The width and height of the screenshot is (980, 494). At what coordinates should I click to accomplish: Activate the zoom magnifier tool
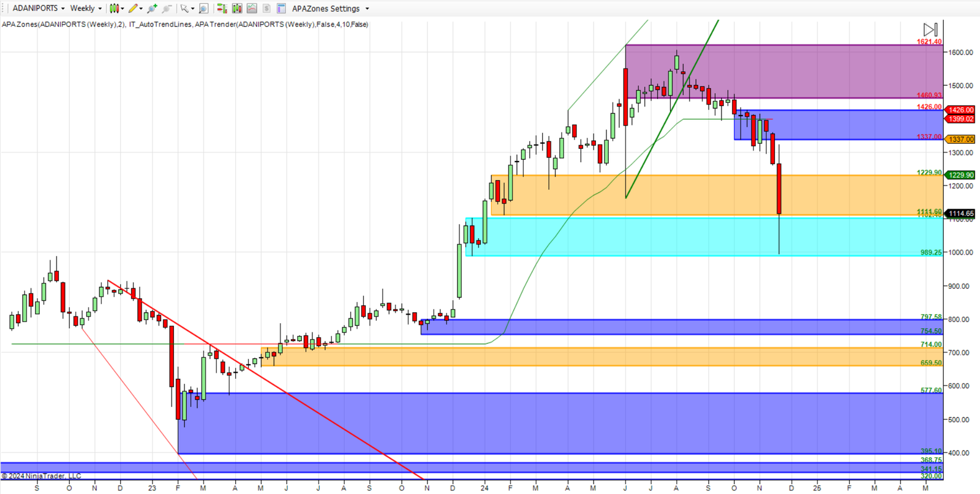pyautogui.click(x=204, y=9)
